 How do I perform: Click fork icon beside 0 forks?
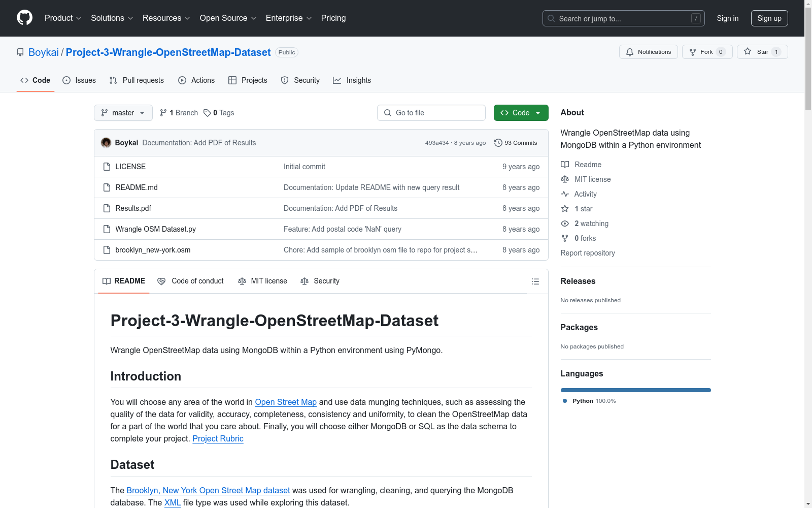[565, 238]
